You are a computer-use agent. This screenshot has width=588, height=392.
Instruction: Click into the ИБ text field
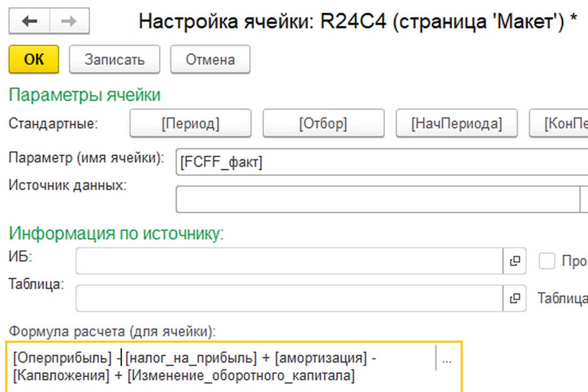290,261
